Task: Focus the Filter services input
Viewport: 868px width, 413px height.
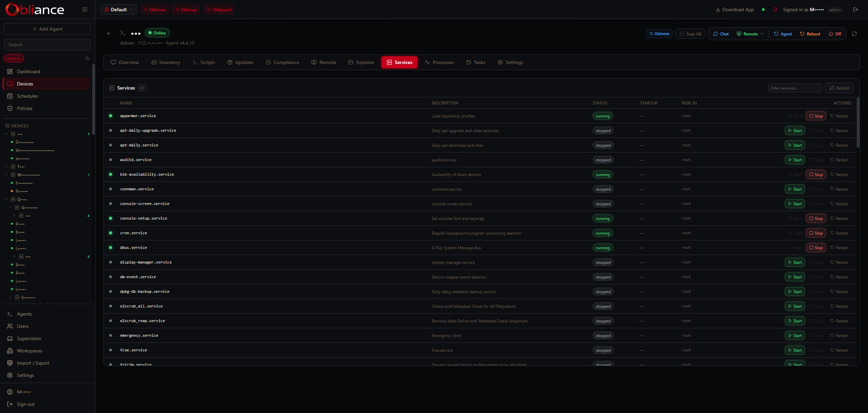Action: (x=795, y=88)
